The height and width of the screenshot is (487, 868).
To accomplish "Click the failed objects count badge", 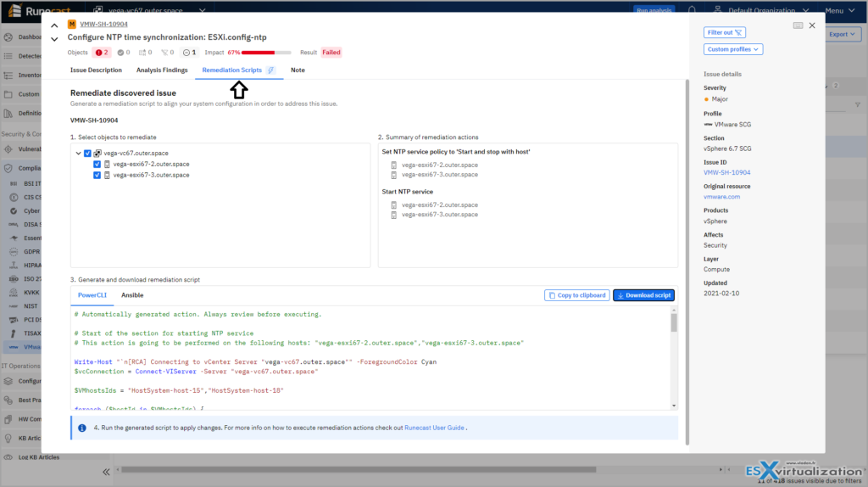I will pos(101,53).
